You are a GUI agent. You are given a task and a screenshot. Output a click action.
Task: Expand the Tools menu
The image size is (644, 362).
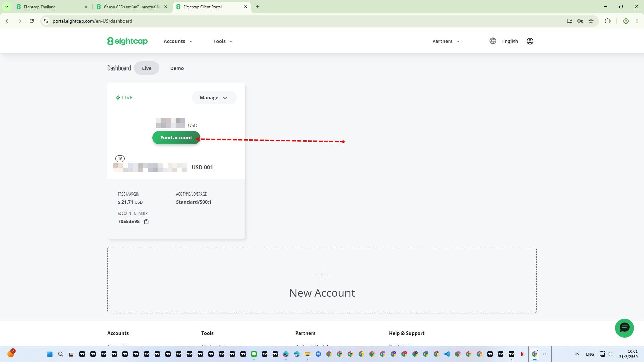tap(223, 41)
